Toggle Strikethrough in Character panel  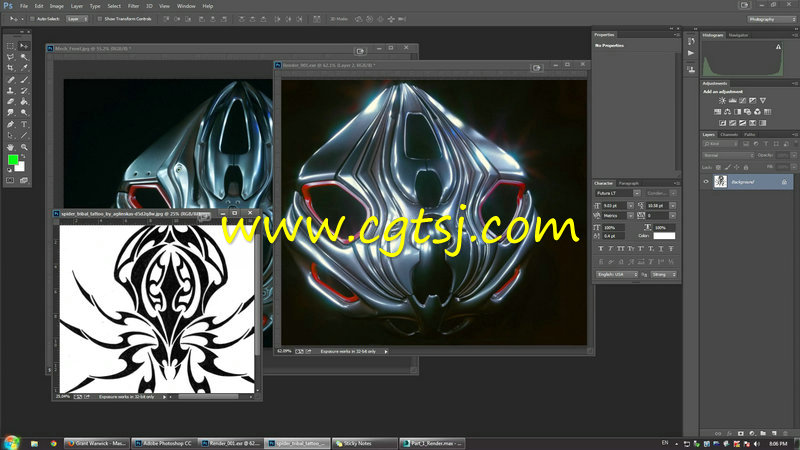click(x=671, y=248)
